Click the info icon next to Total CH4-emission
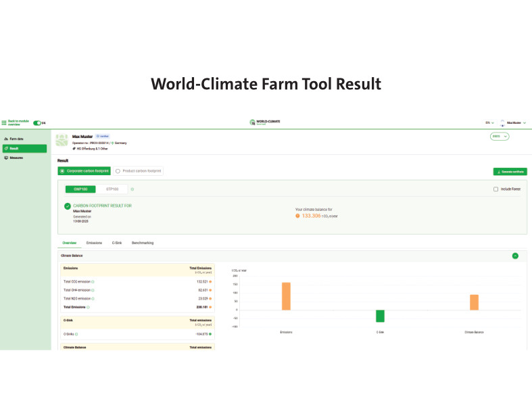The width and height of the screenshot is (532, 399). pyautogui.click(x=93, y=289)
